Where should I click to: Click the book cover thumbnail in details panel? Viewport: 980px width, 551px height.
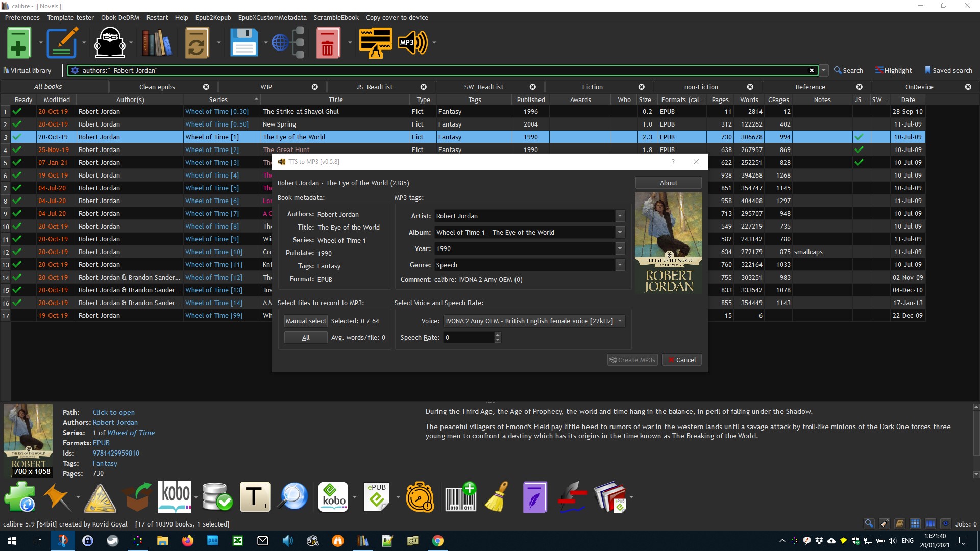tap(28, 441)
